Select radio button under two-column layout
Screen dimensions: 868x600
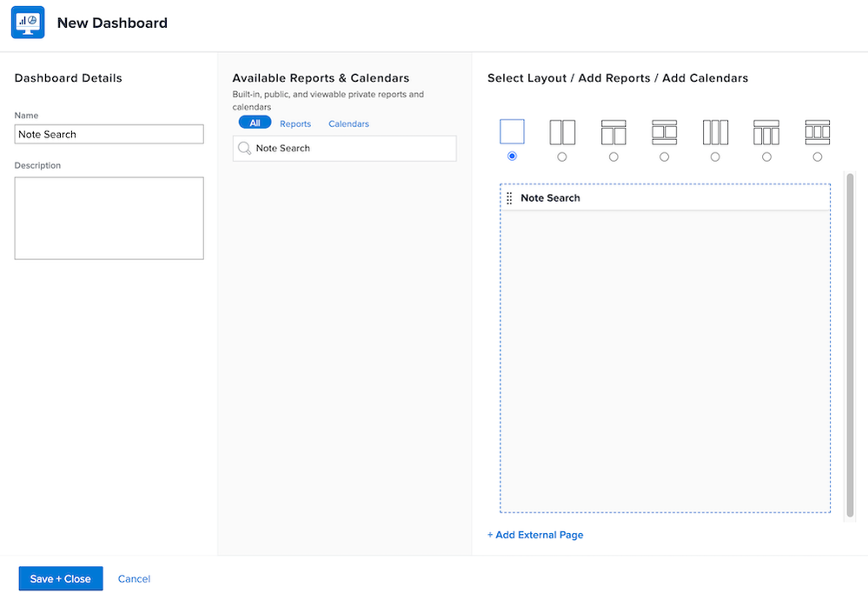(562, 157)
